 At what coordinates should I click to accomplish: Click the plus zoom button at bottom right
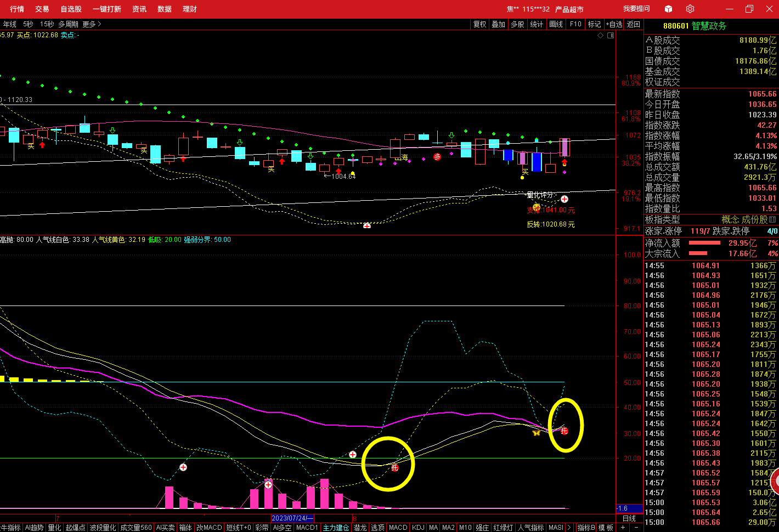[x=623, y=527]
